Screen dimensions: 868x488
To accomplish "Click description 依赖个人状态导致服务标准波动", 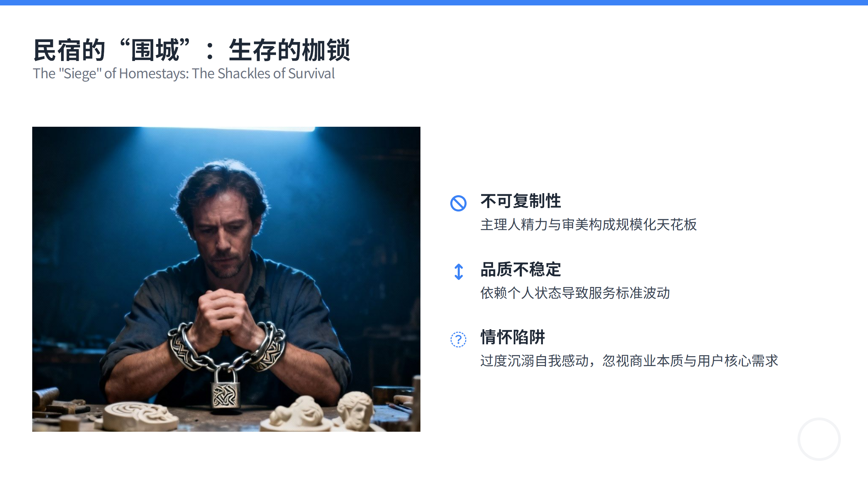I will click(x=575, y=293).
